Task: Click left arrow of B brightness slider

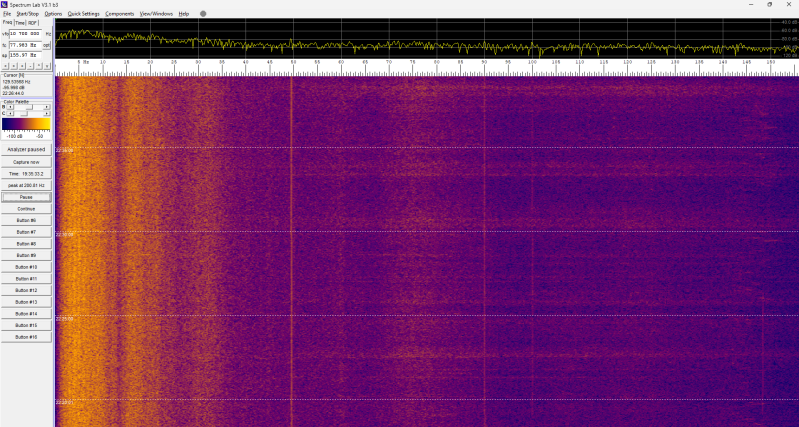Action: [11, 107]
